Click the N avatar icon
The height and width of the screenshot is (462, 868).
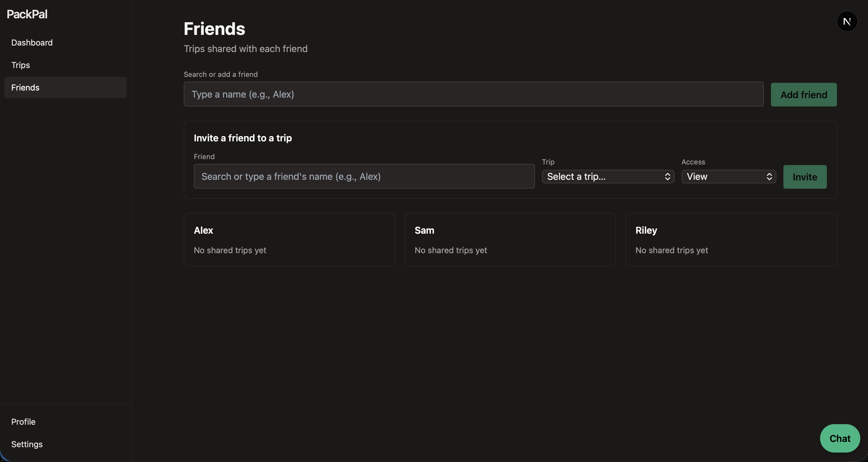[x=847, y=22]
